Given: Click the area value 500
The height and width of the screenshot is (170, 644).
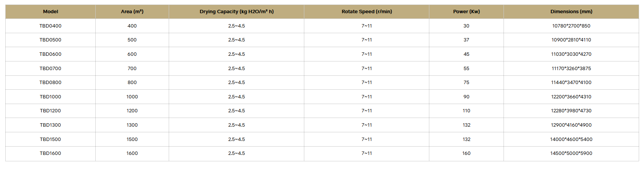Looking at the screenshot, I should (132, 40).
